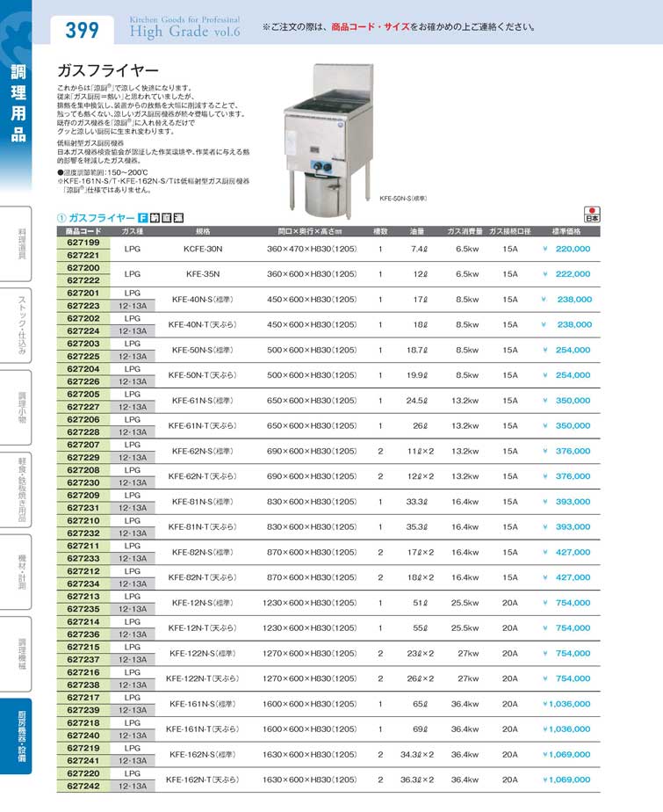Image resolution: width=663 pixels, height=812 pixels.
Task: Click the '直' direct-ship badge icon
Action: pyautogui.click(x=166, y=218)
